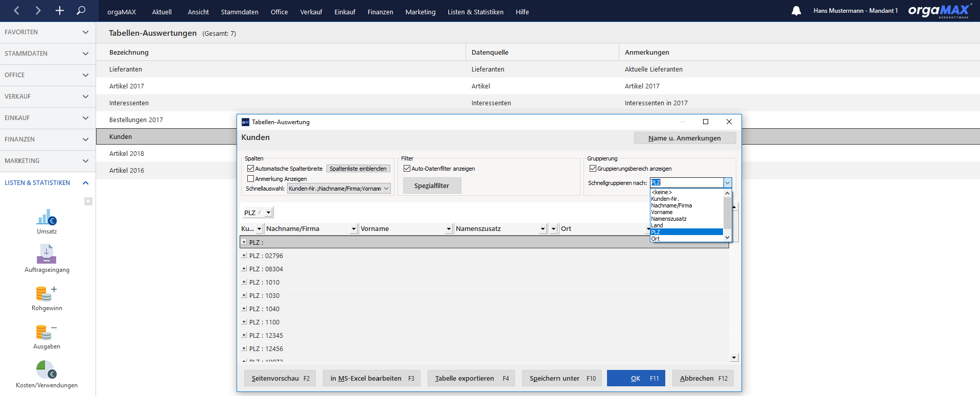The height and width of the screenshot is (396, 980).
Task: Open the Ausgaben coins icon
Action: tap(46, 332)
